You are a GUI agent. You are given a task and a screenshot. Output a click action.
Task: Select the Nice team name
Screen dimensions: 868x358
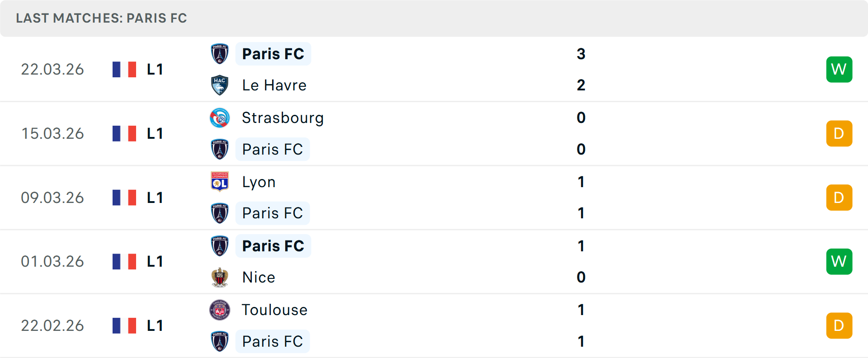[x=259, y=277]
